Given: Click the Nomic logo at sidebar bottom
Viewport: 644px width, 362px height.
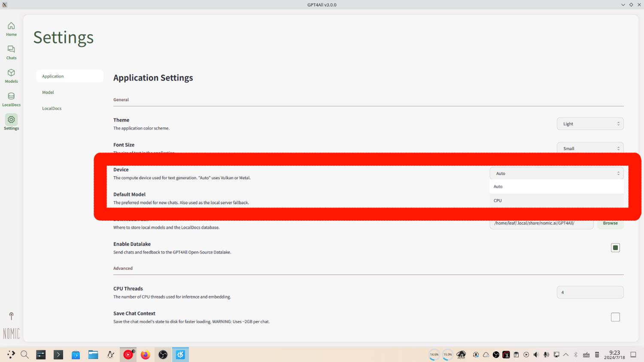Looking at the screenshot, I should coord(11,333).
